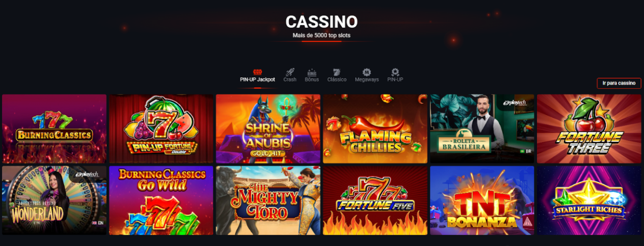Switch to the Megaways tab label
Viewport: 644px width, 246px height.
367,80
